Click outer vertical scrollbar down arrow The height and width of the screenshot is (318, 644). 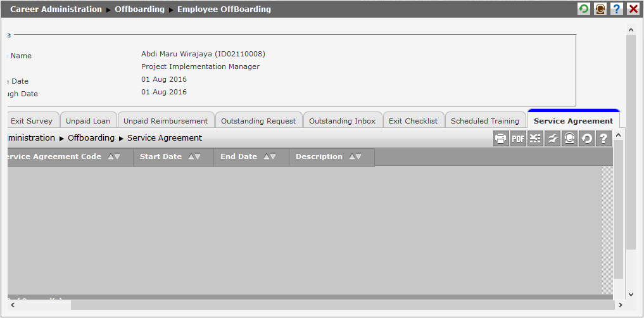coord(630,294)
